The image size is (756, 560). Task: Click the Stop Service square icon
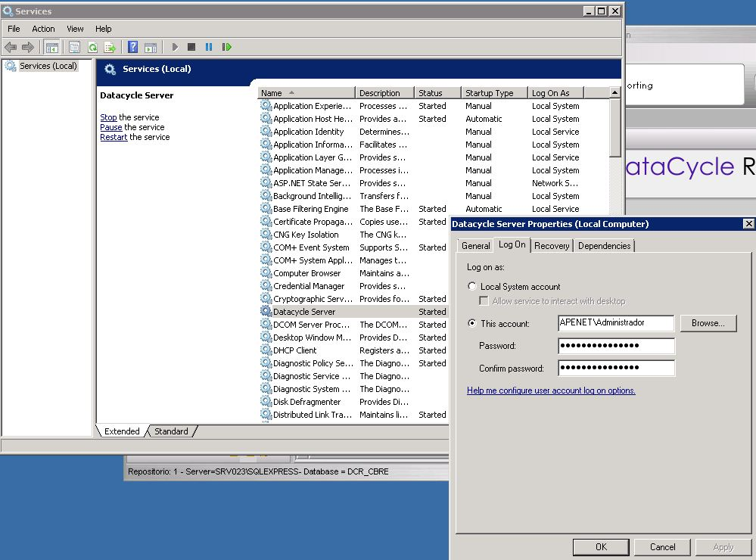(x=191, y=47)
